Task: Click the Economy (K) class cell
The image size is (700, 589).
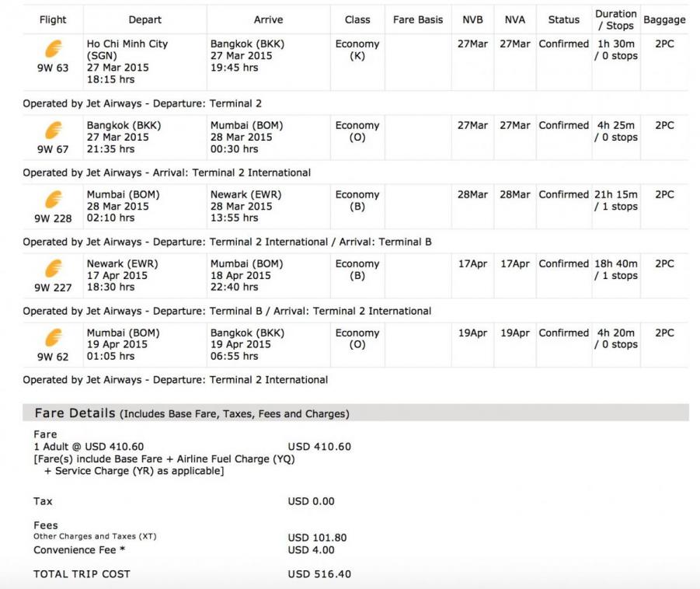Action: [x=357, y=50]
